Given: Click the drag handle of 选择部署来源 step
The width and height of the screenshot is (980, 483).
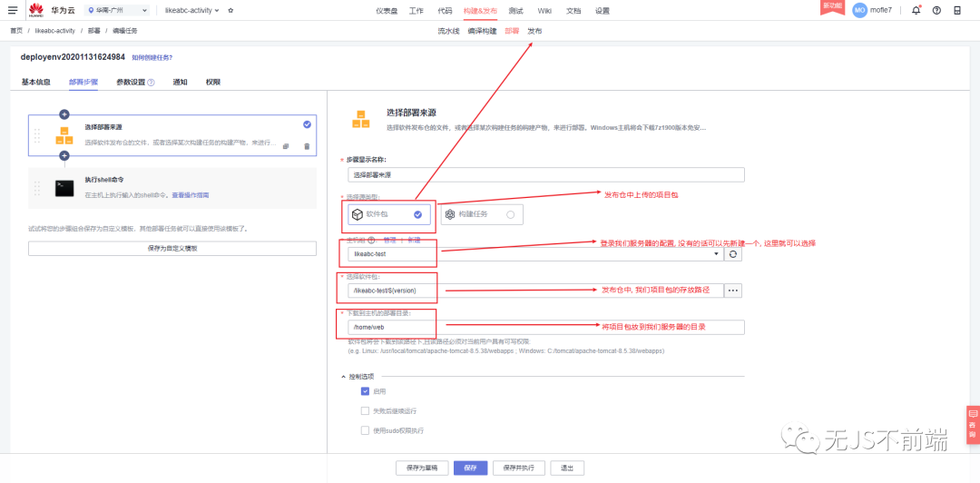Looking at the screenshot, I should [37, 135].
